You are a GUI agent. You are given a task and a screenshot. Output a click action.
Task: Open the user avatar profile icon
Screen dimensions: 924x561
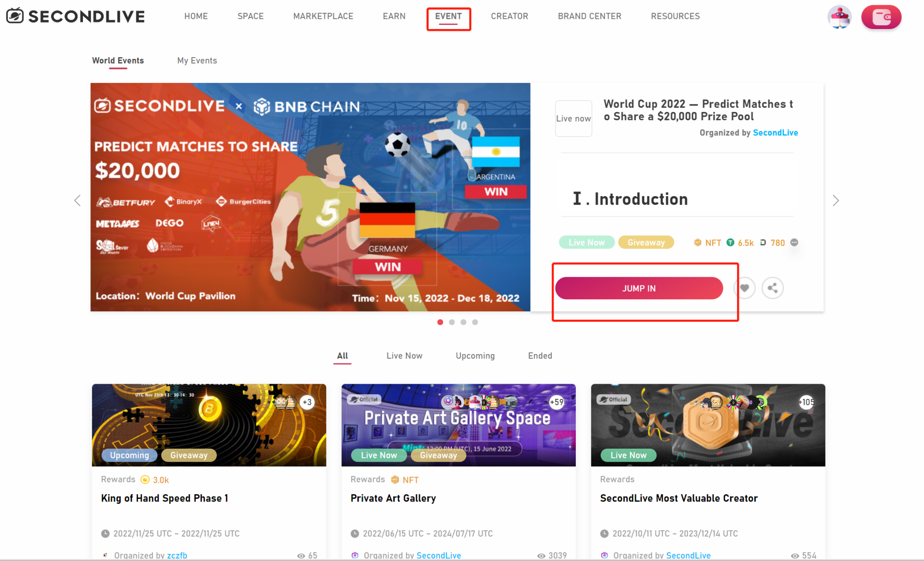click(839, 17)
